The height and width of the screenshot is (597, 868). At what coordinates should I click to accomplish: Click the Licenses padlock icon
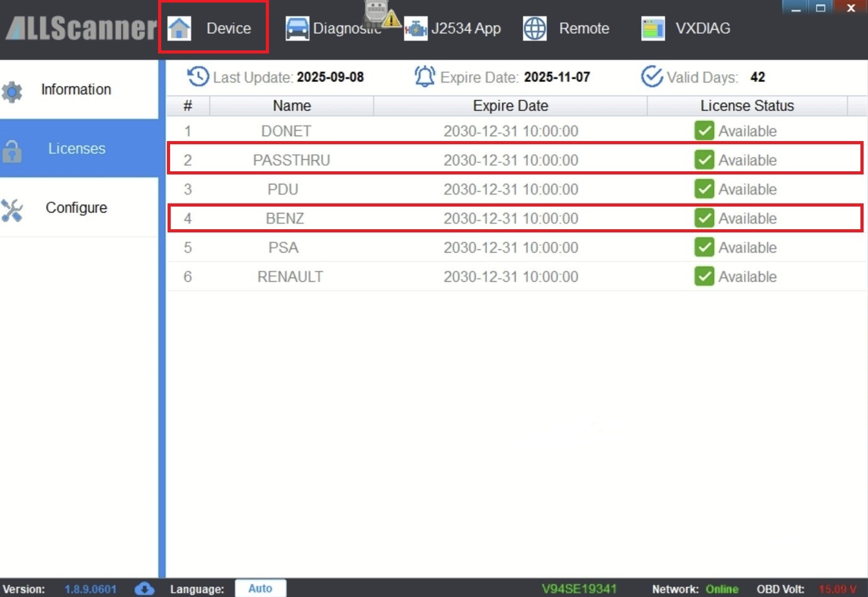(x=12, y=151)
